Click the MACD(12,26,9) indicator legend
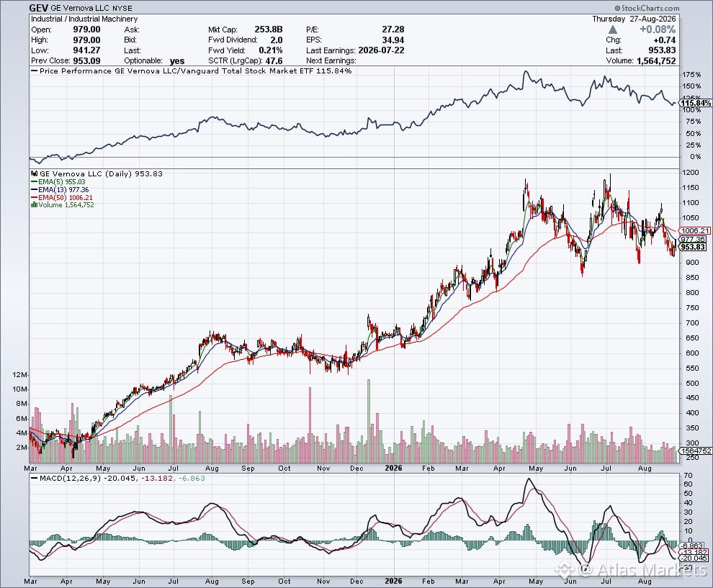The height and width of the screenshot is (588, 713). pyautogui.click(x=118, y=479)
